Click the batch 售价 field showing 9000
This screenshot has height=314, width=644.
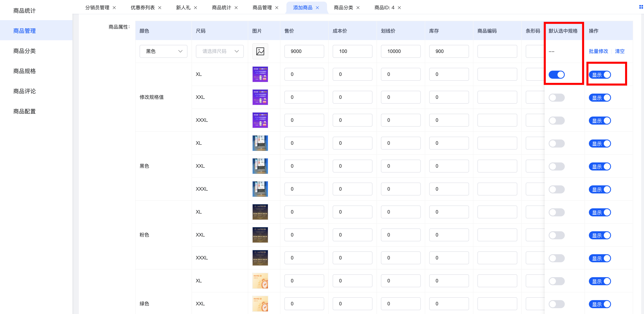click(x=304, y=51)
